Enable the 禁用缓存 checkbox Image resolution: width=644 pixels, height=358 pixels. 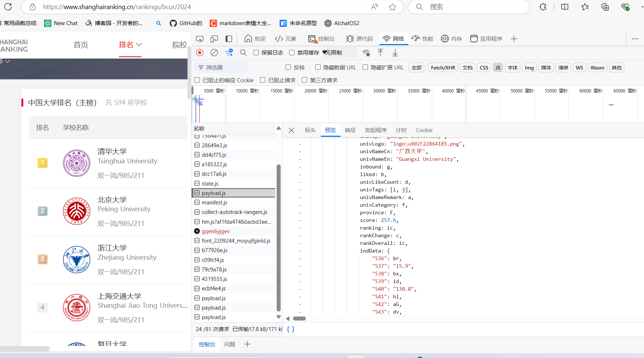tap(292, 53)
